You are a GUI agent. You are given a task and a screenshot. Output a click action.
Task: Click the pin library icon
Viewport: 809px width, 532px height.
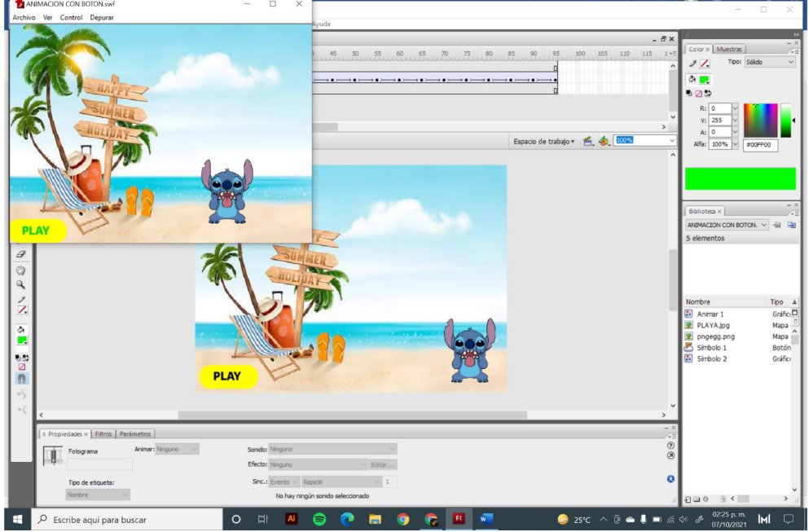pos(777,225)
